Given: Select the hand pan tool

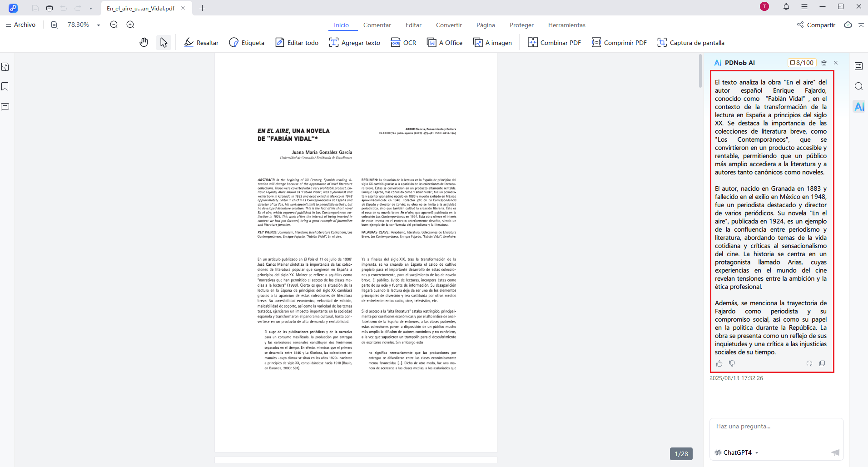Looking at the screenshot, I should click(x=144, y=43).
